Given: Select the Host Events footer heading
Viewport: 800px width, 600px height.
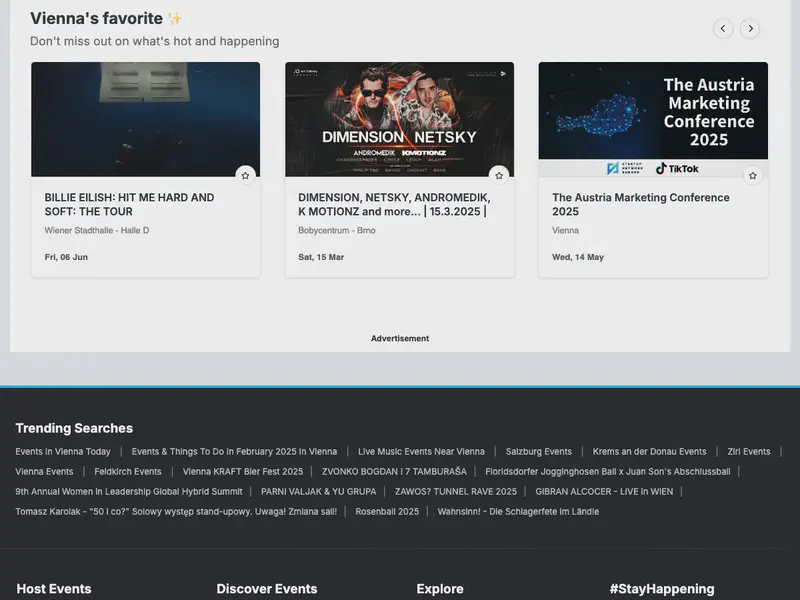Looking at the screenshot, I should (x=54, y=589).
